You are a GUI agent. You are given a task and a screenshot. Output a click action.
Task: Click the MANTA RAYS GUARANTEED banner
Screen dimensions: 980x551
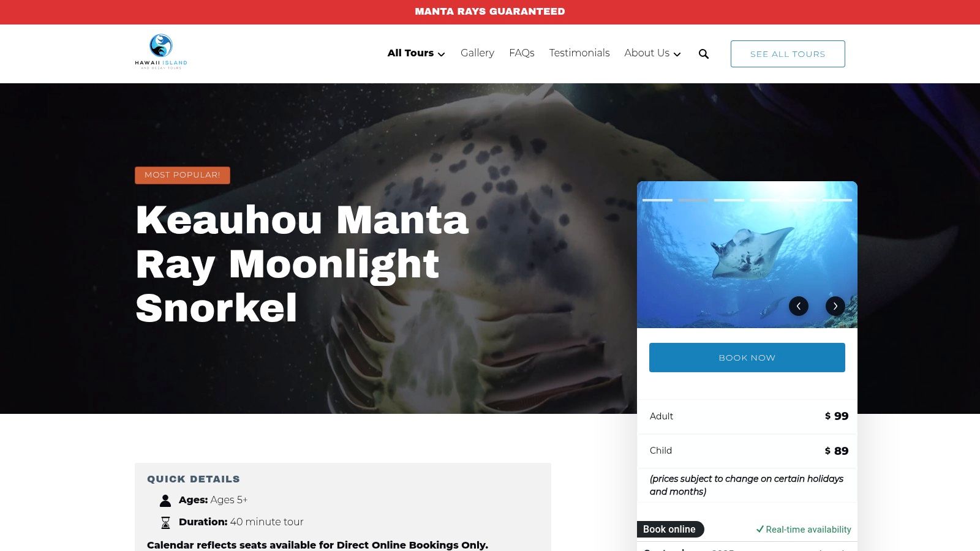coord(490,12)
